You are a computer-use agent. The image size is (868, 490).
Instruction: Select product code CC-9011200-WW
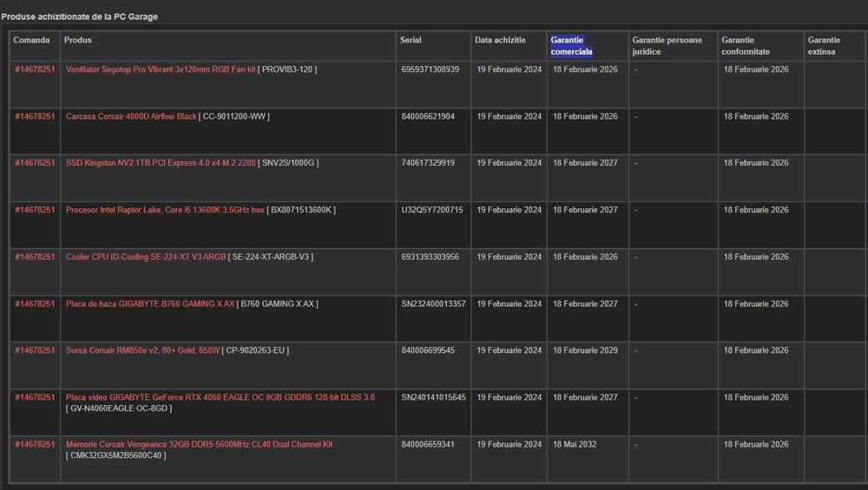[x=234, y=116]
